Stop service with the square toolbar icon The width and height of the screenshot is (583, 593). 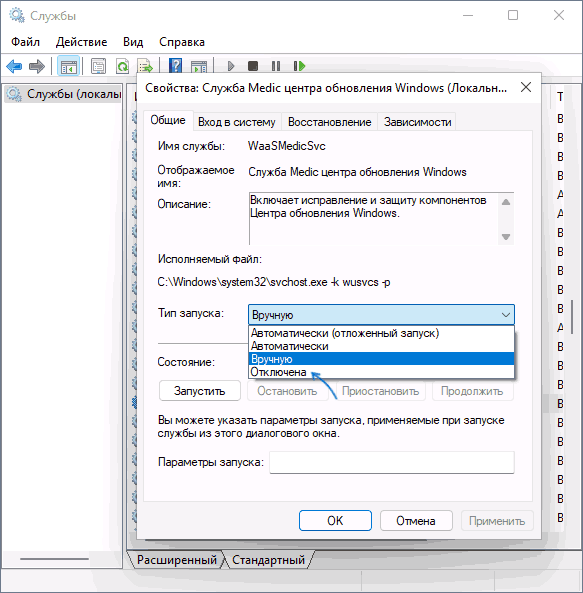point(253,67)
